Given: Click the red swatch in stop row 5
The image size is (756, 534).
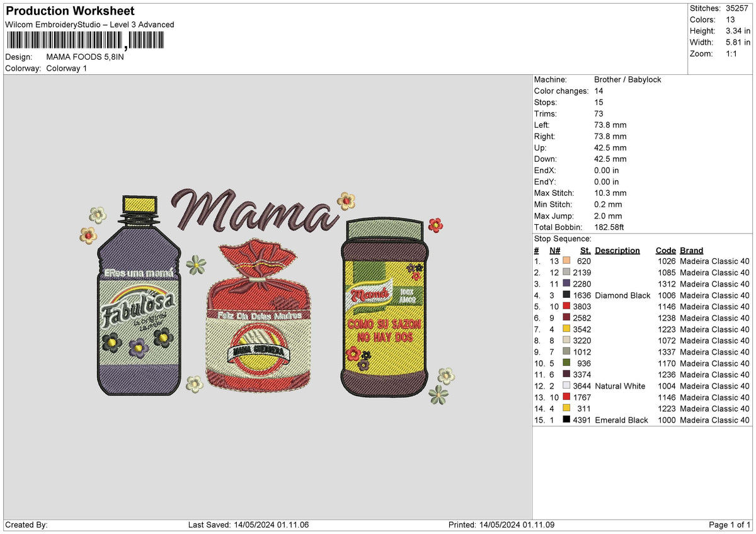Looking at the screenshot, I should 567,307.
